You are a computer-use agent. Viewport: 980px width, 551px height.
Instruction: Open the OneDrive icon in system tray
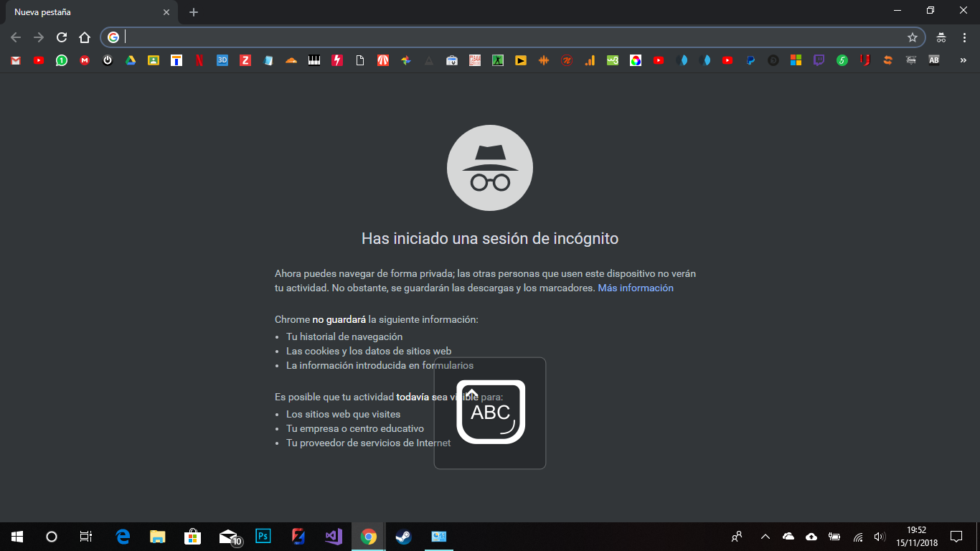788,537
